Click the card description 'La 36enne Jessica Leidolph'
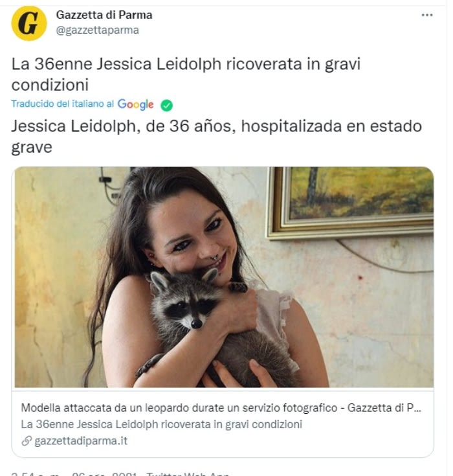 coord(161,424)
